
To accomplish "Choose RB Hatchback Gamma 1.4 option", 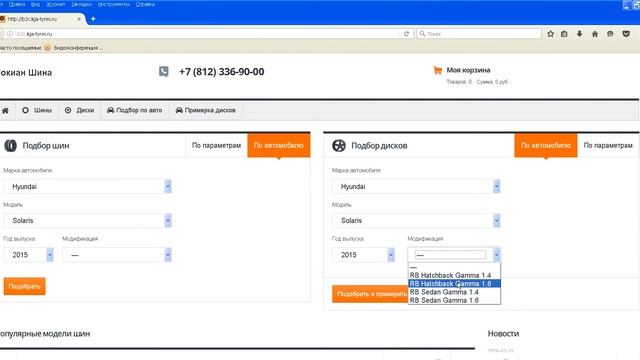I will point(454,275).
